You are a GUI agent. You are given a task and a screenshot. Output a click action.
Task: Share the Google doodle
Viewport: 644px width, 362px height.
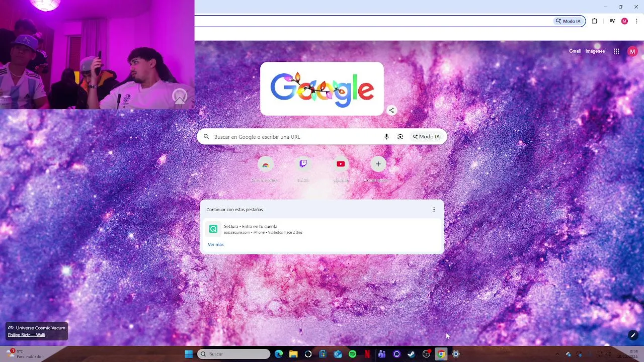tap(391, 110)
